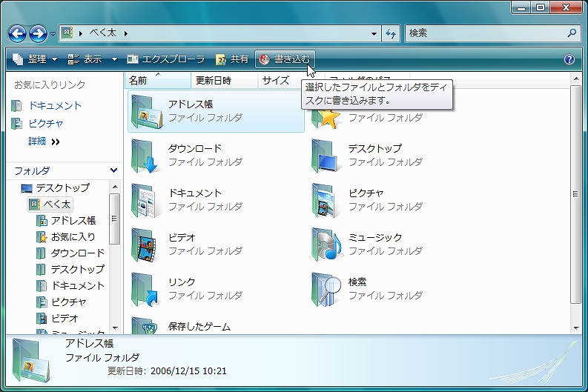Sort by 名前 column header
The width and height of the screenshot is (588, 392).
point(157,80)
